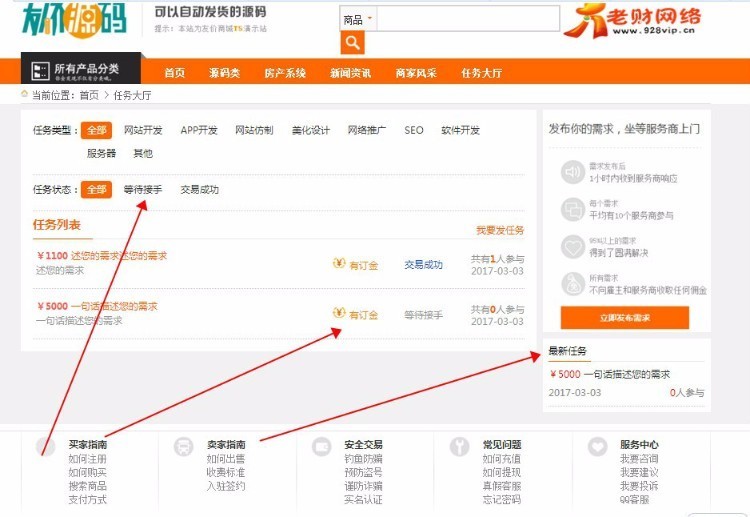Click the 立即发布需求 button
The width and height of the screenshot is (750, 517).
625,318
